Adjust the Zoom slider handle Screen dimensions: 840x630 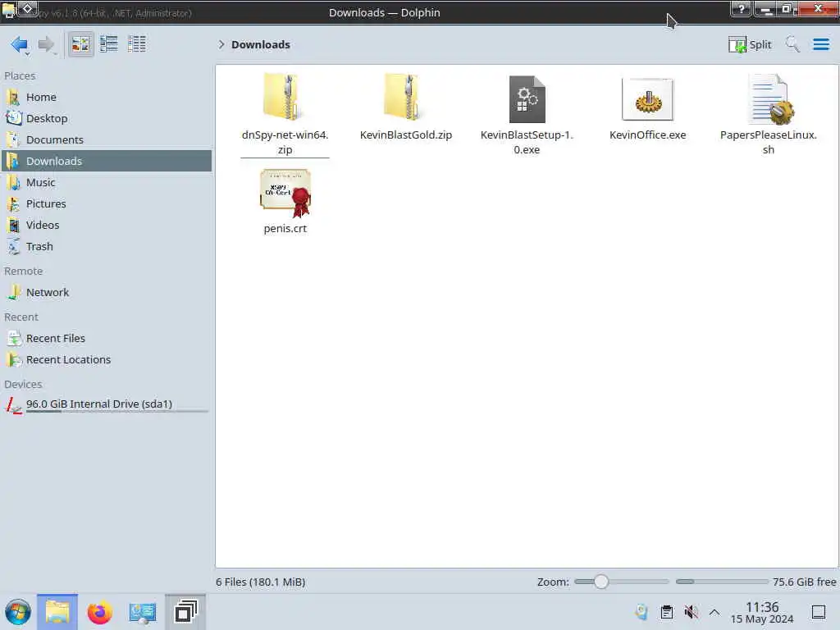(x=601, y=582)
